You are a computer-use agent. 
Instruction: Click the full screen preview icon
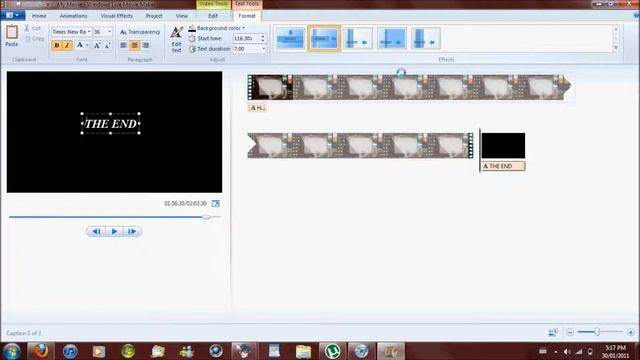tap(216, 203)
